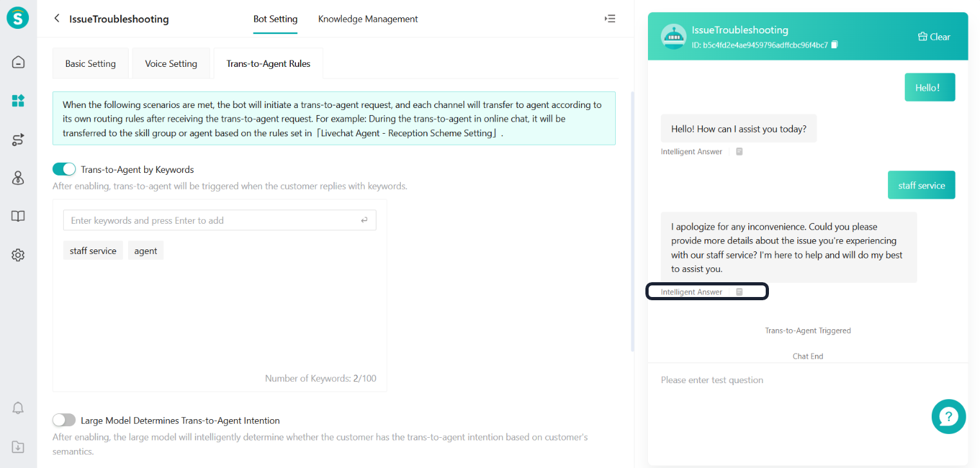Image resolution: width=980 pixels, height=468 pixels.
Task: Clear the test chat conversation
Action: pos(934,37)
